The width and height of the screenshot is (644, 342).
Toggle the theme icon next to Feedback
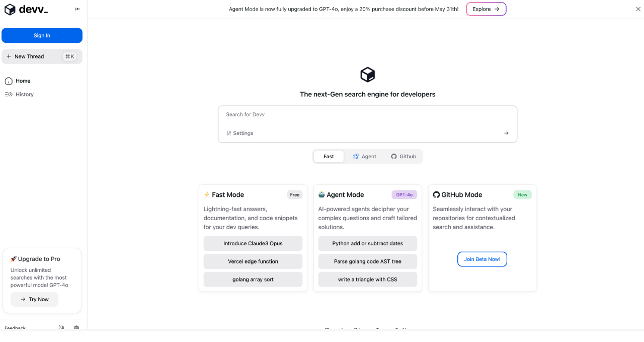tap(61, 328)
